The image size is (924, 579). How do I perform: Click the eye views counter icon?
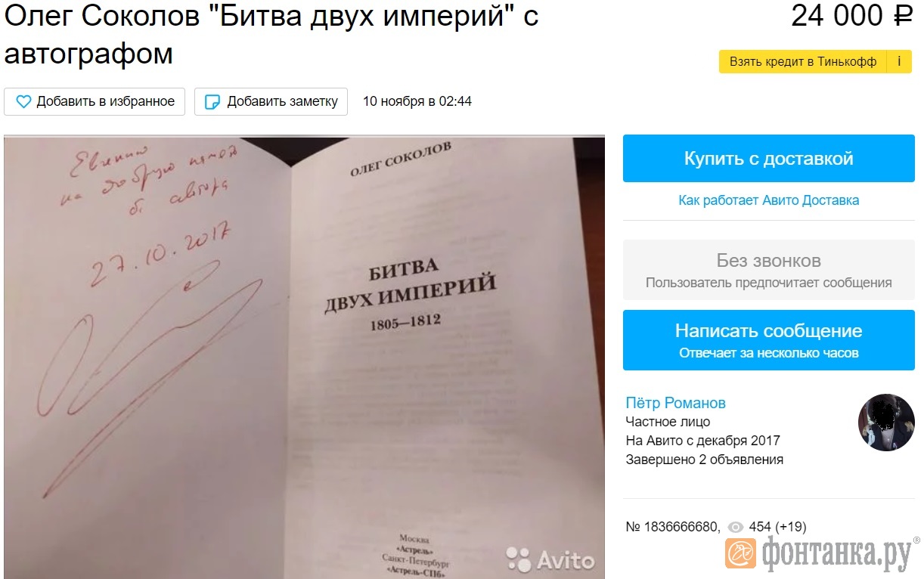735,527
